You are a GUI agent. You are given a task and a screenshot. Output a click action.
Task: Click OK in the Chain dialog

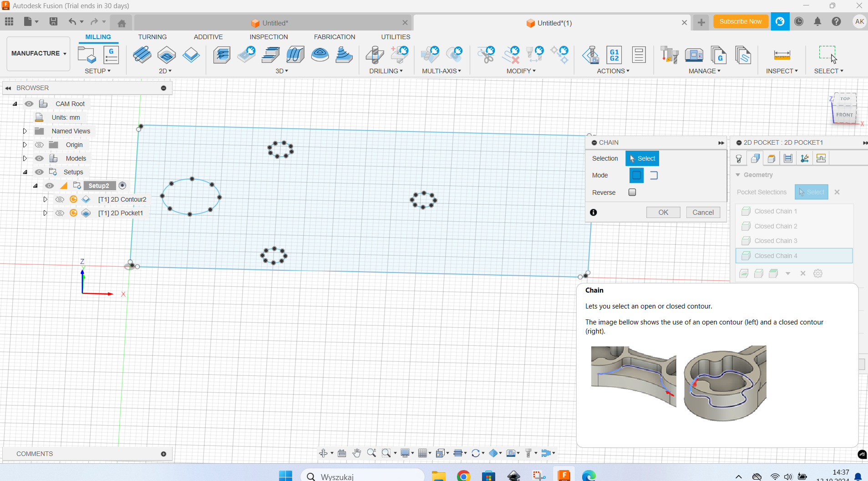click(x=663, y=213)
